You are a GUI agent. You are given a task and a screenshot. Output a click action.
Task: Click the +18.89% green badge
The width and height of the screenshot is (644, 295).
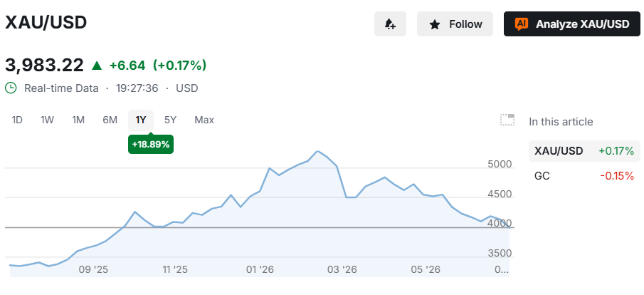[151, 145]
